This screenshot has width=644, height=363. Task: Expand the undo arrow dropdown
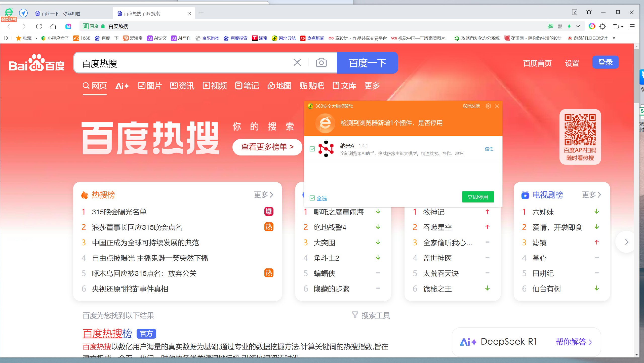pyautogui.click(x=622, y=27)
